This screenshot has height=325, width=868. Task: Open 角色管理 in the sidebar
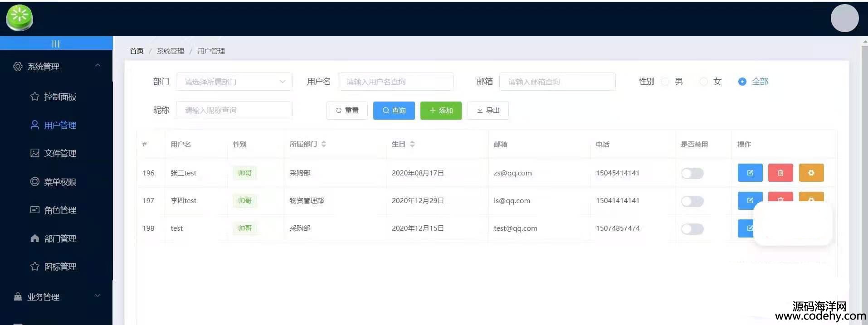[x=60, y=210]
